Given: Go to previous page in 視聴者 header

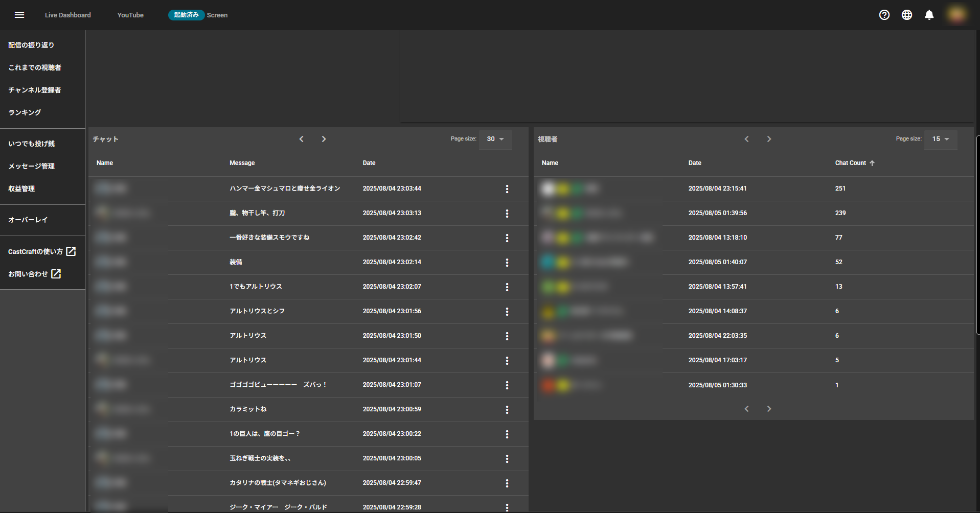Looking at the screenshot, I should pyautogui.click(x=747, y=139).
